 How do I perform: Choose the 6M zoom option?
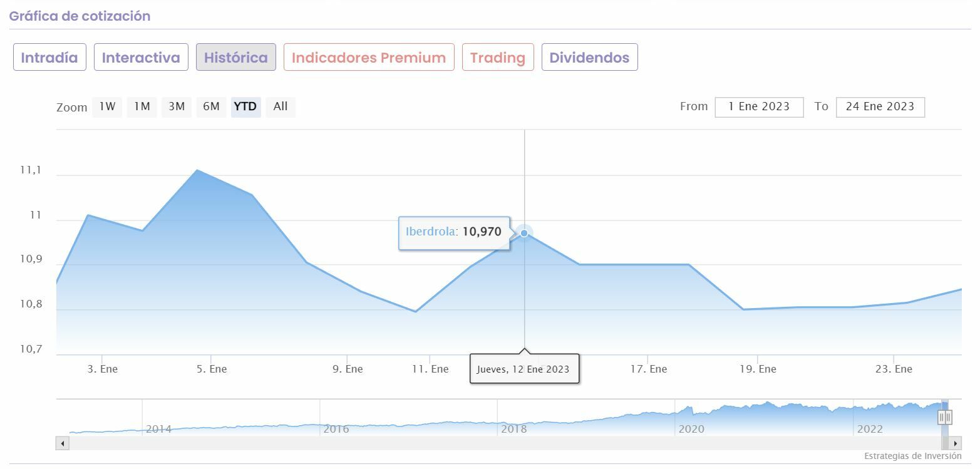click(x=211, y=106)
